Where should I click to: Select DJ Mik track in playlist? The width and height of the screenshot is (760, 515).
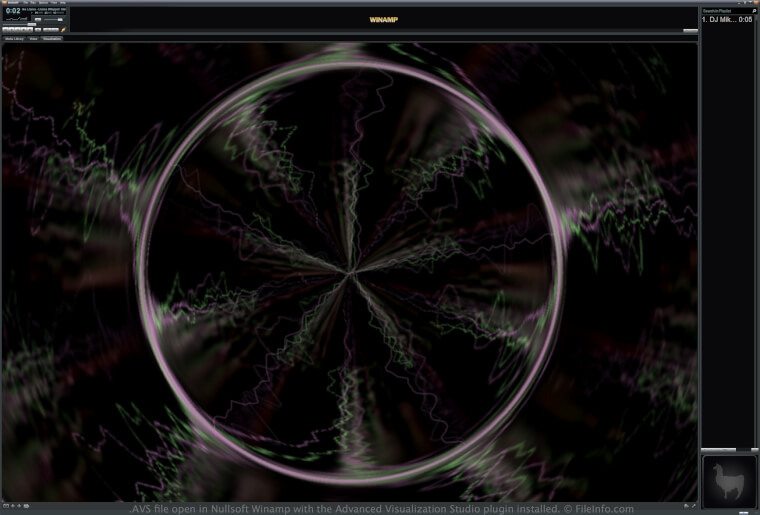(720, 19)
